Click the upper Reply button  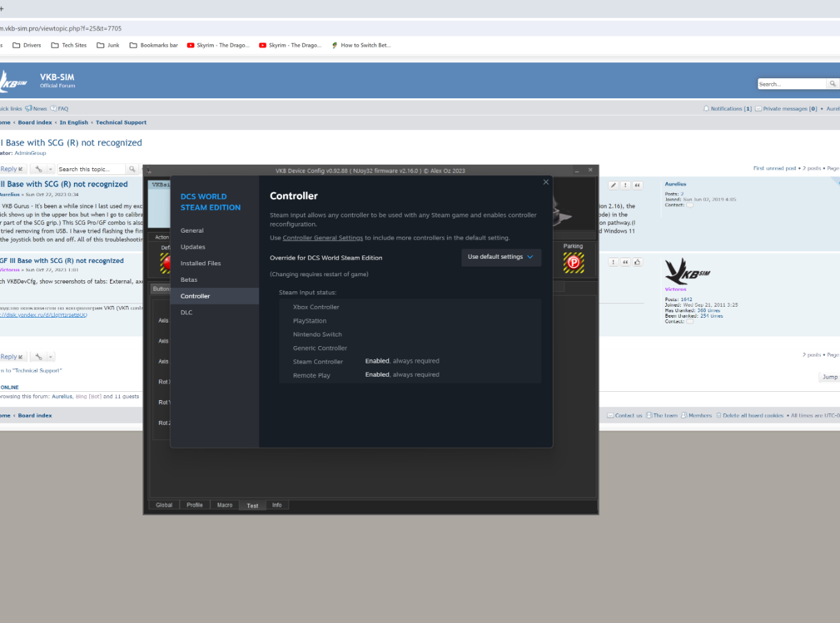pos(12,169)
